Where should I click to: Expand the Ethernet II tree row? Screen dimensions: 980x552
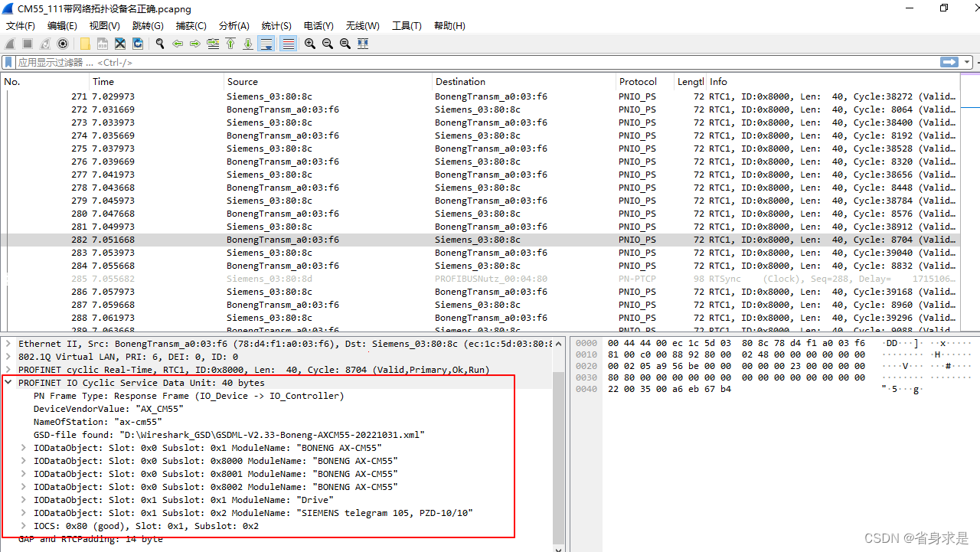click(x=8, y=344)
